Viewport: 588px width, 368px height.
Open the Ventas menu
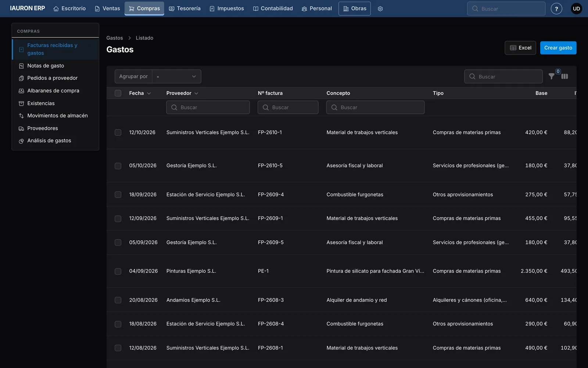tap(107, 8)
